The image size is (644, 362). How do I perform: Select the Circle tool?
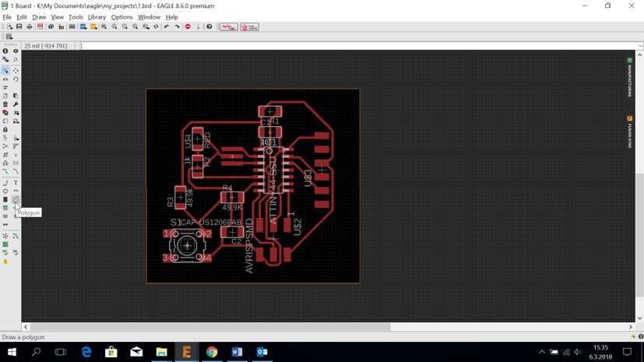click(5, 191)
